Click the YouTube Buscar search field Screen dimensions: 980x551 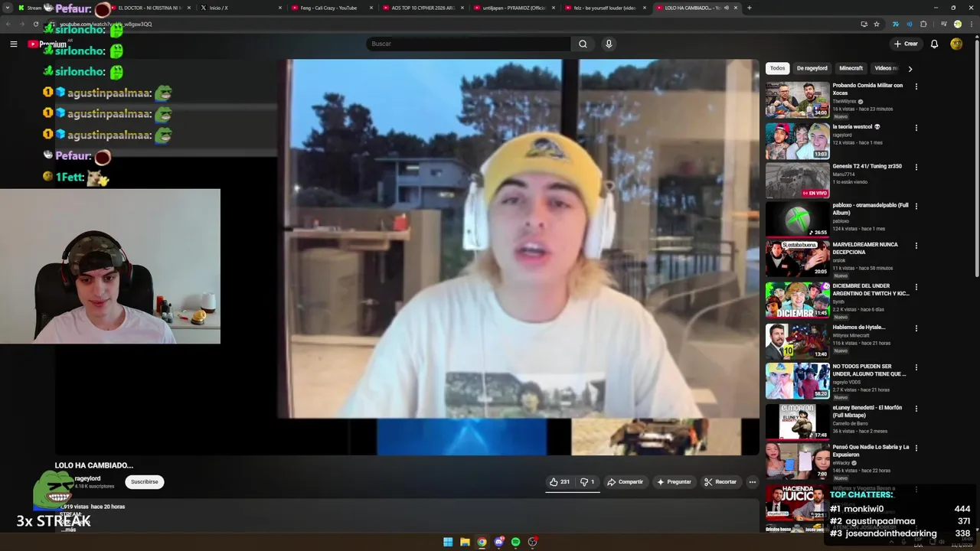[x=468, y=44]
